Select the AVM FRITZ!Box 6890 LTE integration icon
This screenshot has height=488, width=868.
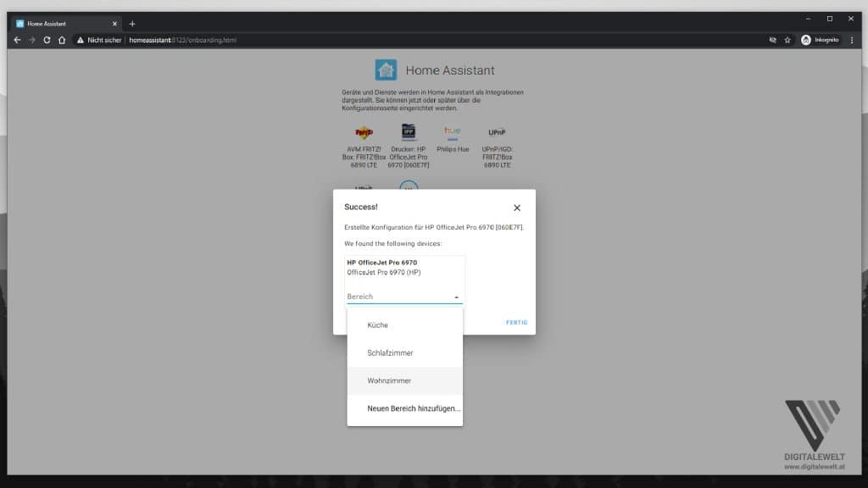363,134
